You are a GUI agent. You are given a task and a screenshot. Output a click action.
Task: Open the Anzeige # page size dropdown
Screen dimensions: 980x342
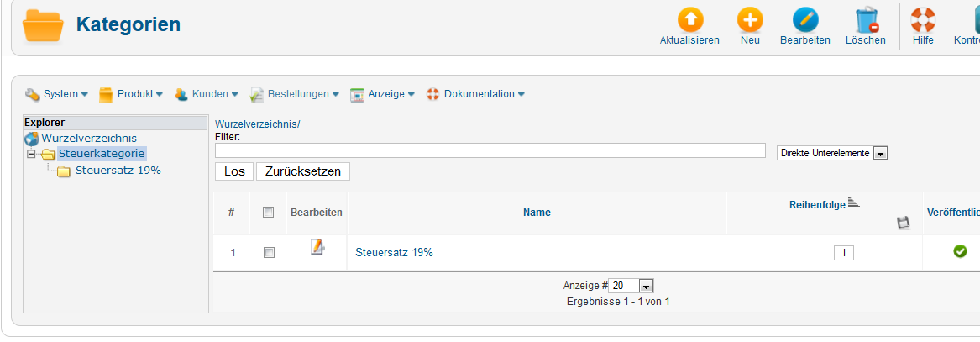coord(646,286)
